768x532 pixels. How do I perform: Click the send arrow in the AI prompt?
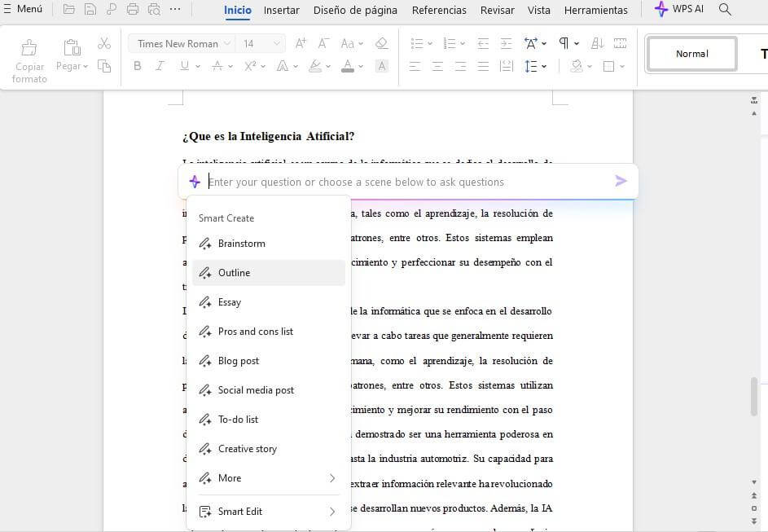[x=621, y=181]
